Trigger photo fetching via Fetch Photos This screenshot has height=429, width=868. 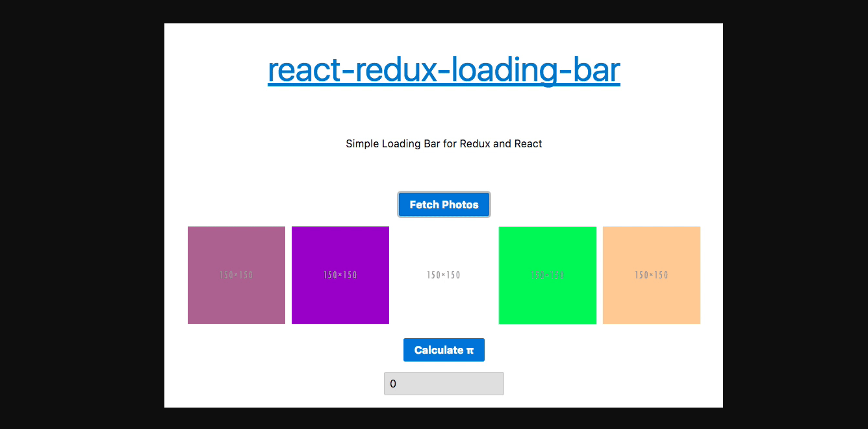pyautogui.click(x=444, y=204)
